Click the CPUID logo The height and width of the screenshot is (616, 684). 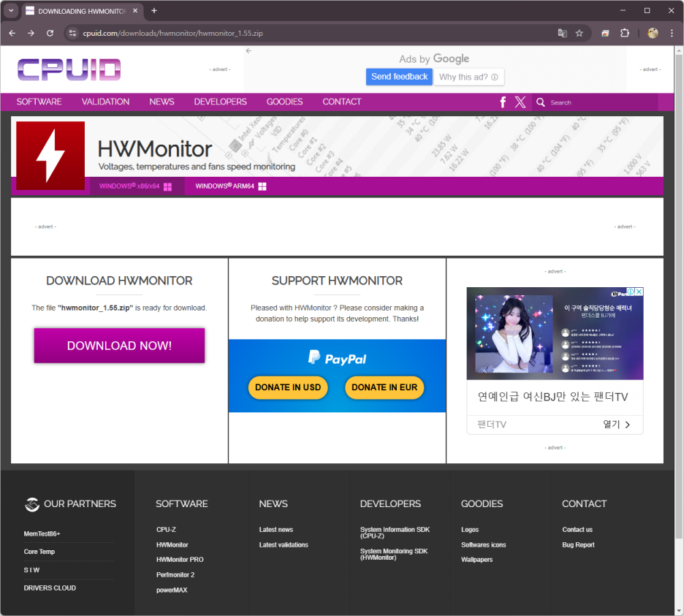(69, 70)
